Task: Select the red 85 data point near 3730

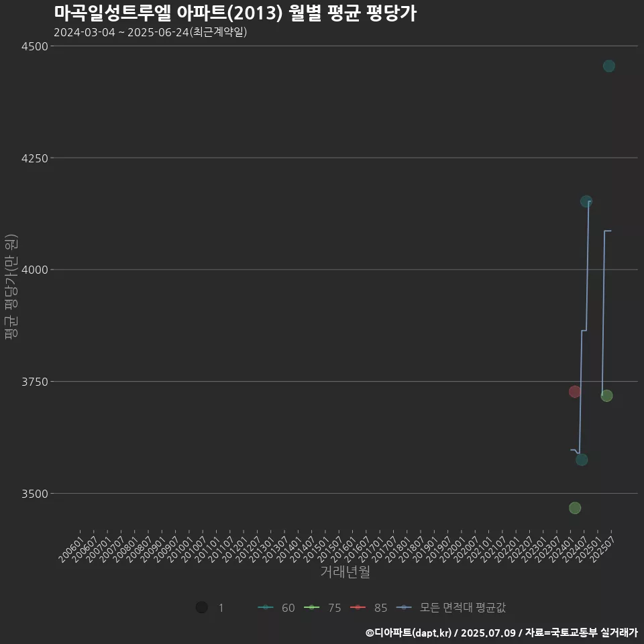Action: (575, 392)
